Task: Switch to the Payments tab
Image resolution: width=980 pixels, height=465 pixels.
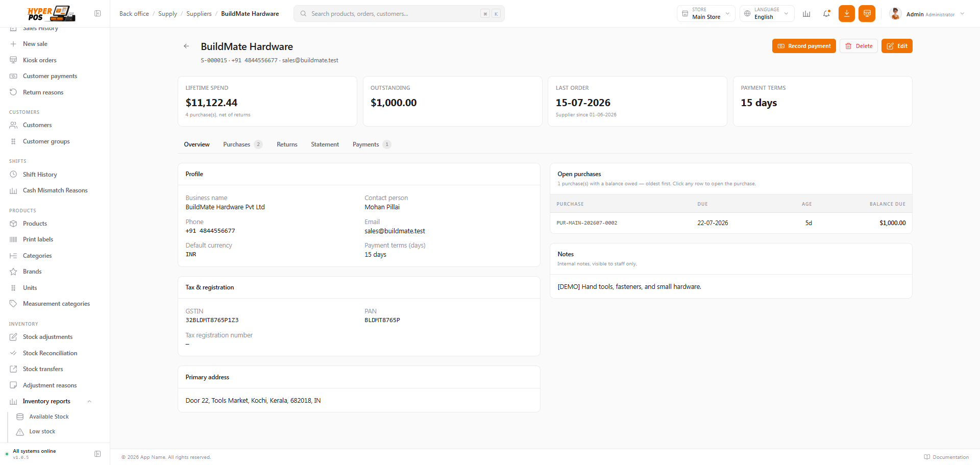Action: (372, 144)
